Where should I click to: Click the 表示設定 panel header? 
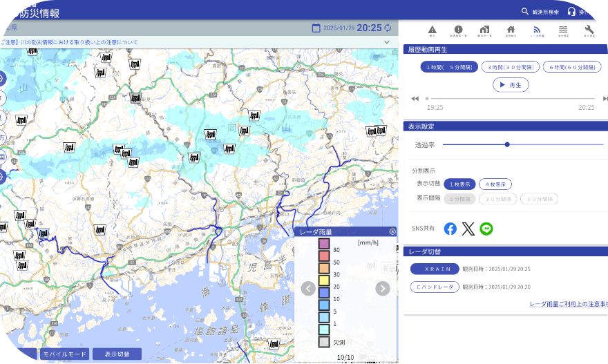click(x=505, y=126)
